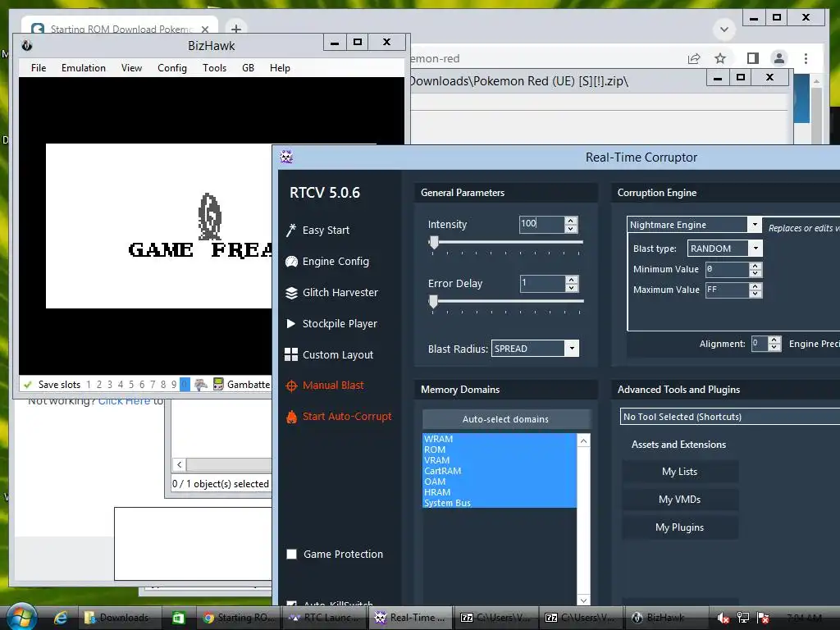
Task: Click the Auto-select domains button
Action: tap(506, 419)
